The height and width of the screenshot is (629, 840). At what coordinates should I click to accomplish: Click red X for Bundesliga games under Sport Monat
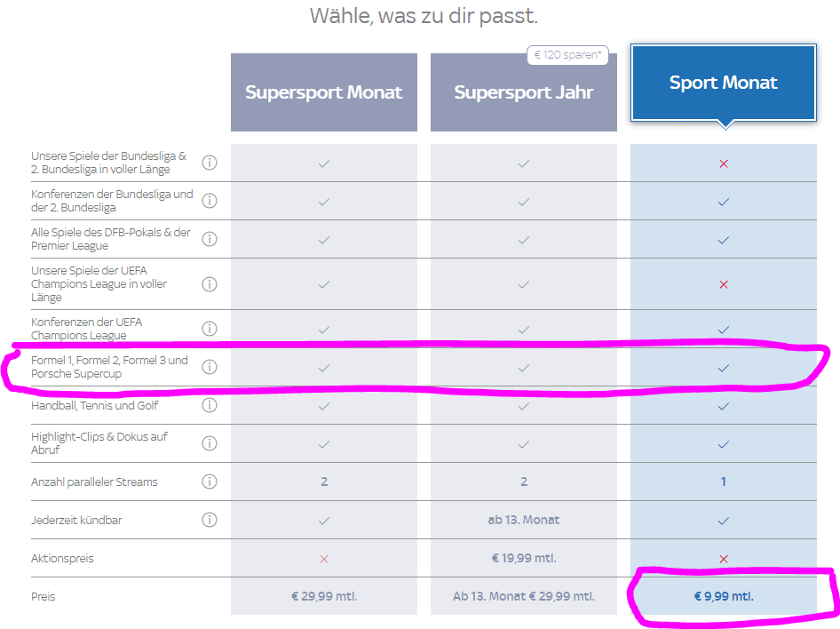[x=724, y=163]
